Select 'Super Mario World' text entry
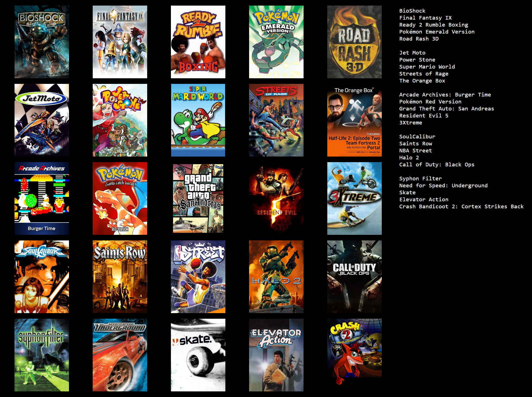 pos(427,67)
